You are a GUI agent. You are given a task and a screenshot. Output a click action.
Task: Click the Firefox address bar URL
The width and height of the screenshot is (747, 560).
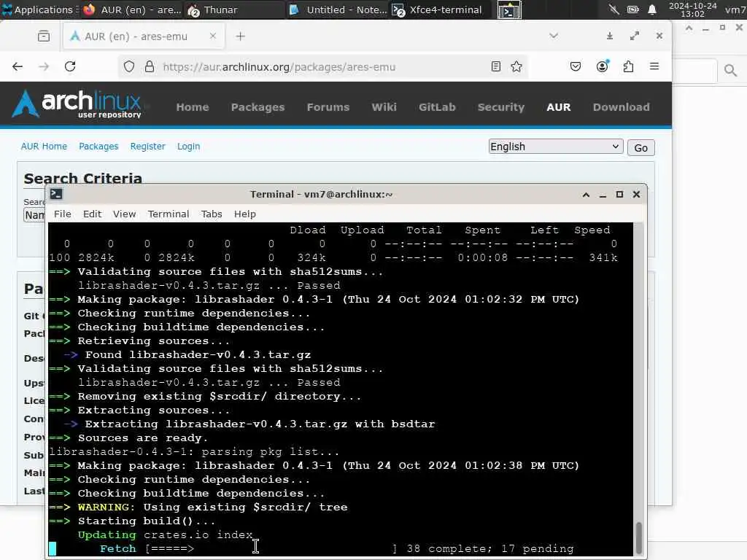[x=279, y=67]
